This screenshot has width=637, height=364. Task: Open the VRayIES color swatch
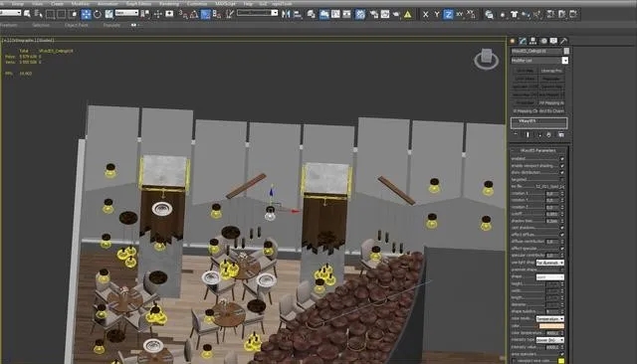tap(551, 326)
